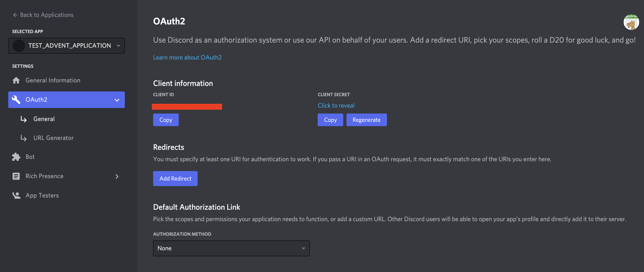Click the back arrow icon at top left
The height and width of the screenshot is (272, 644).
point(15,15)
